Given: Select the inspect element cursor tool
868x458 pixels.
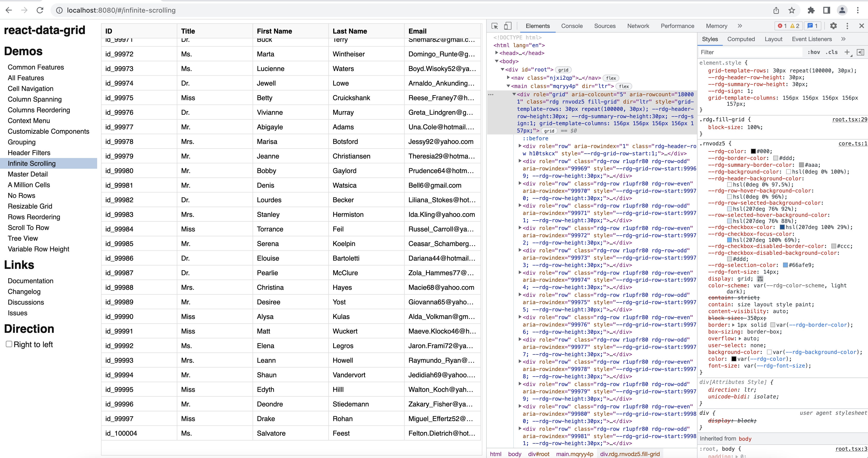Looking at the screenshot, I should (494, 26).
